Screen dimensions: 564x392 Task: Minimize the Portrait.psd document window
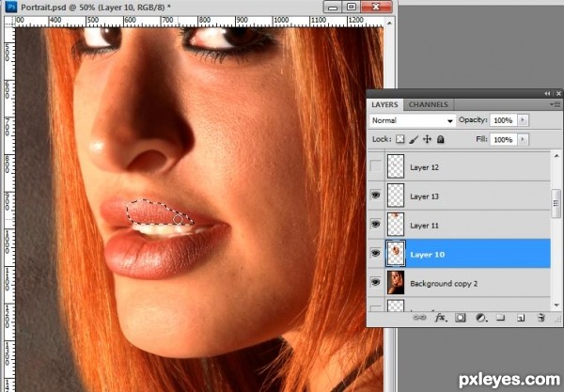tap(333, 7)
